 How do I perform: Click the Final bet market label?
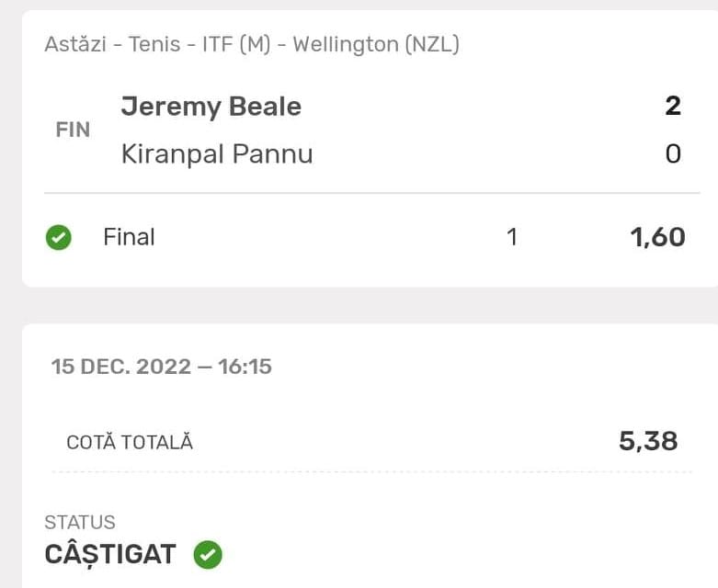coord(129,238)
